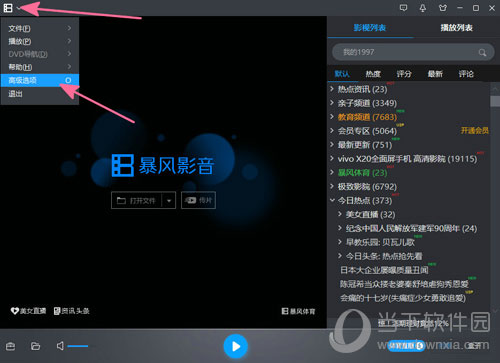Switch to the 播放列表 tab
Viewport: 500px width, 363px height.
pyautogui.click(x=457, y=28)
